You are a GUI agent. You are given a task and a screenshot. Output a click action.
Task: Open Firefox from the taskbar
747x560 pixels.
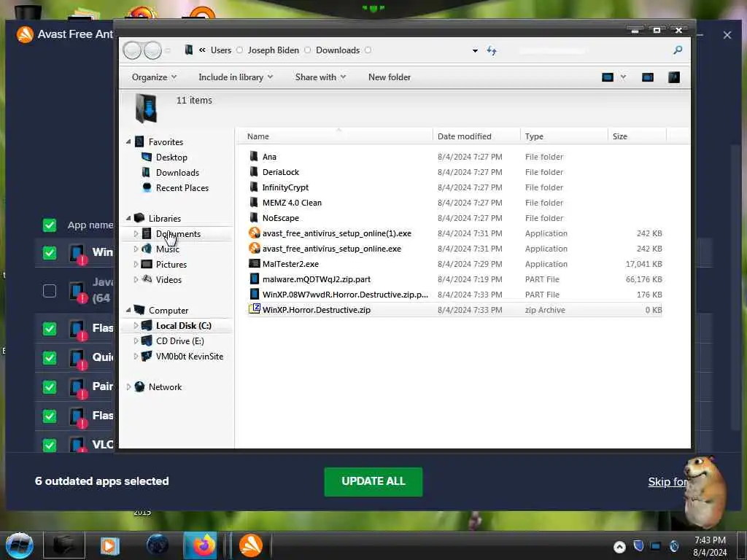point(200,545)
